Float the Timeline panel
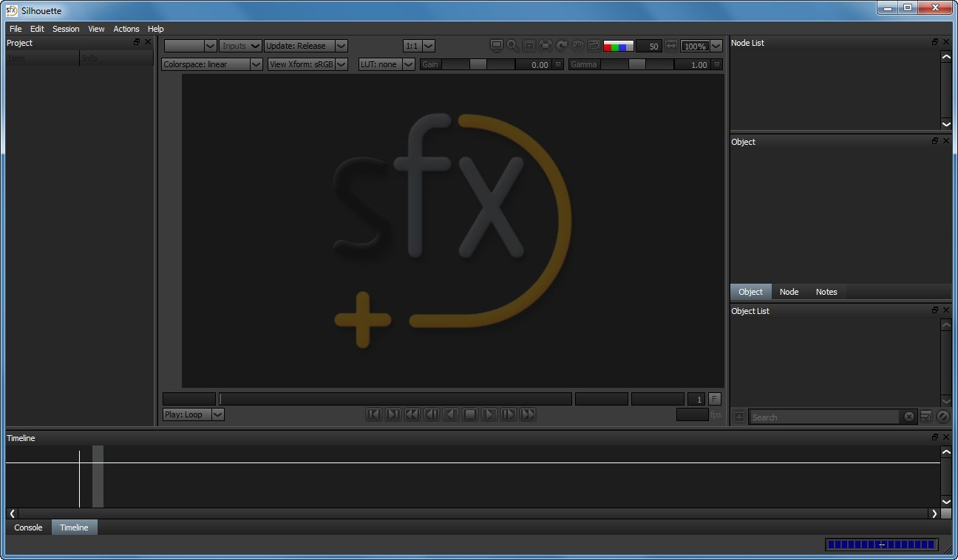The width and height of the screenshot is (958, 560). pos(935,437)
